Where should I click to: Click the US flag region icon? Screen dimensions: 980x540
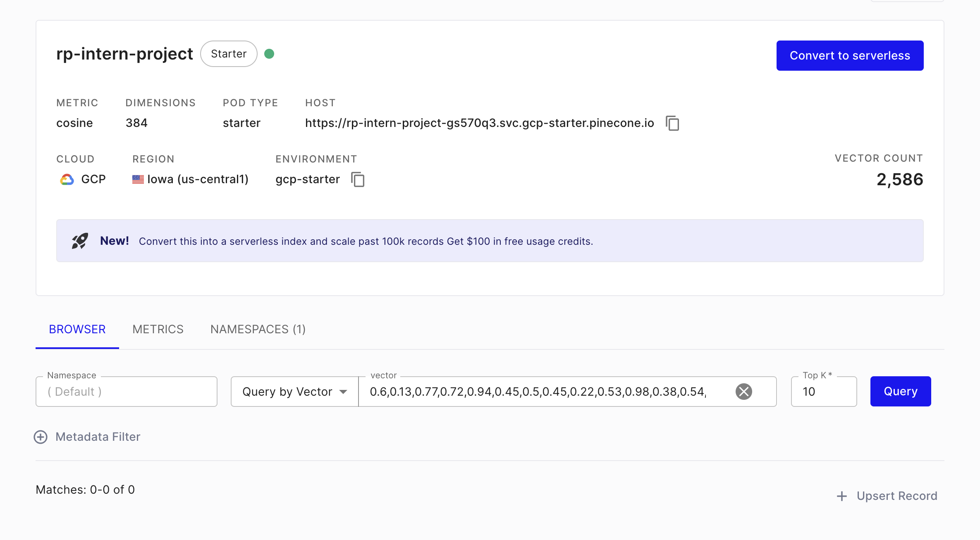tap(138, 179)
